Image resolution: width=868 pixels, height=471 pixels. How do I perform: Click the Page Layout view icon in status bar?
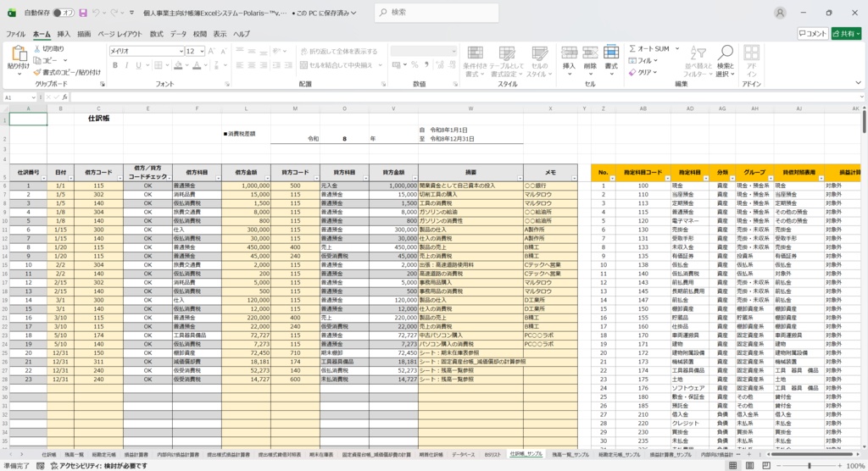pos(749,466)
